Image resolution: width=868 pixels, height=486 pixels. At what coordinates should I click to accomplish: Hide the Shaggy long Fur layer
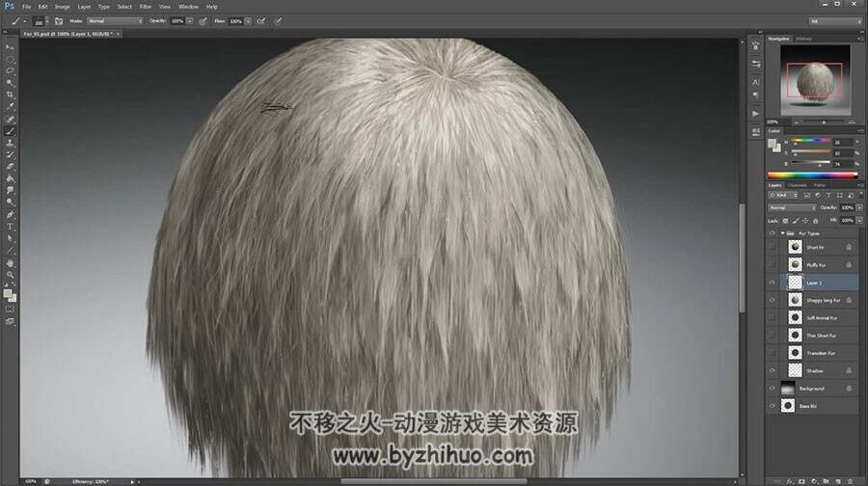point(773,300)
